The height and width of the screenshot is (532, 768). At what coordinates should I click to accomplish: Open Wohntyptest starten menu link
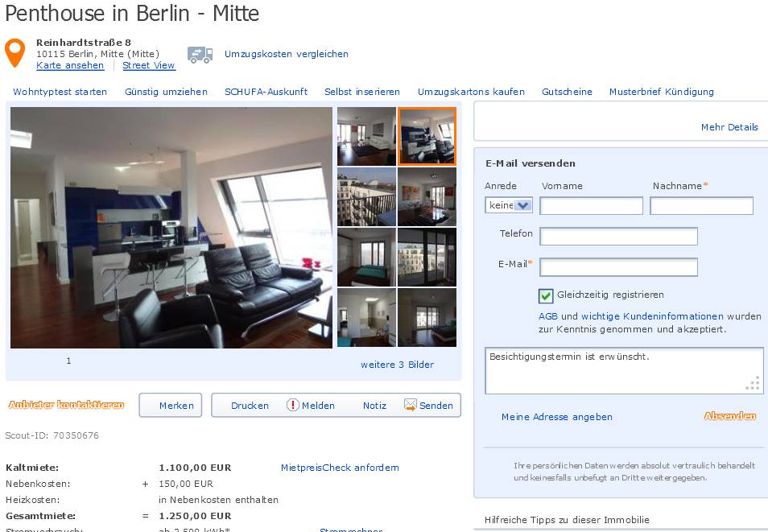[x=60, y=92]
